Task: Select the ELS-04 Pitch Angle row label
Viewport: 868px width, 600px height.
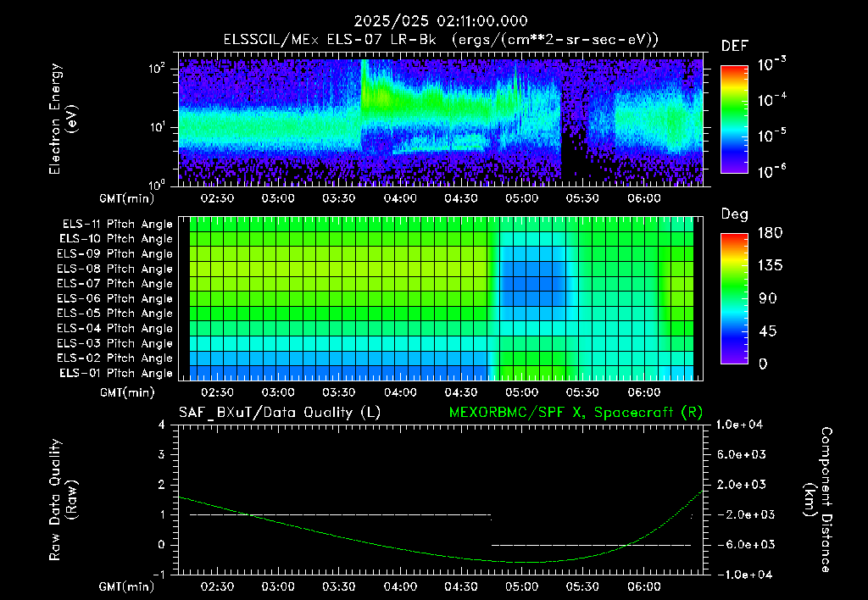Action: pyautogui.click(x=115, y=328)
